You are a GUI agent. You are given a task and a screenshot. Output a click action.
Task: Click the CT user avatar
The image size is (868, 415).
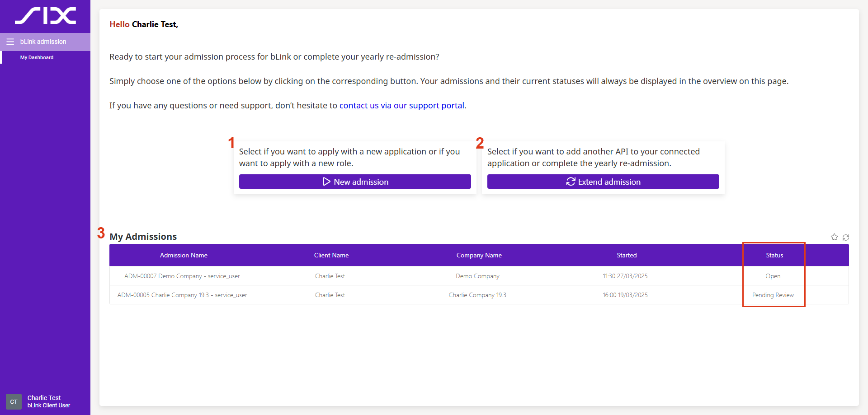coord(14,401)
